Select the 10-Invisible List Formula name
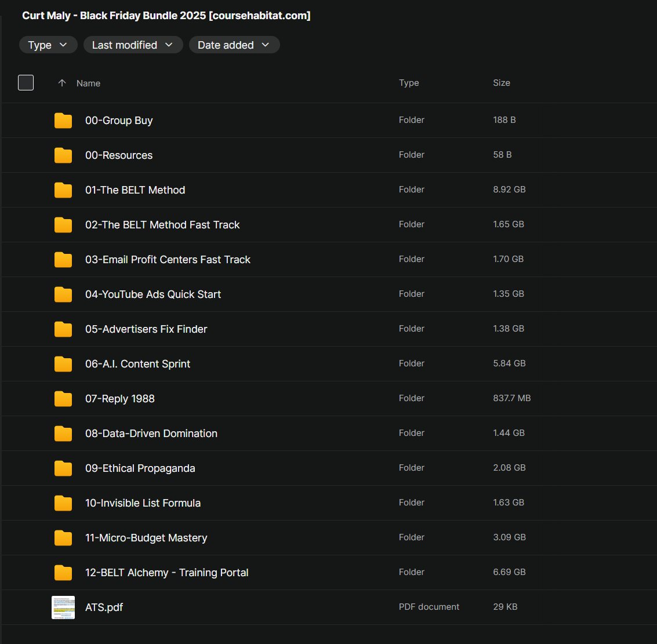657x644 pixels. 143,503
